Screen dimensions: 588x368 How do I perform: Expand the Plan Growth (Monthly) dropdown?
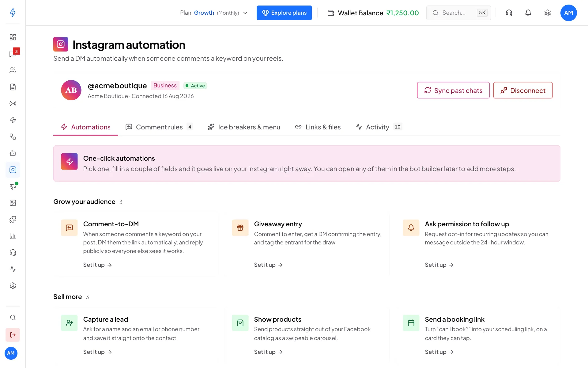(214, 13)
